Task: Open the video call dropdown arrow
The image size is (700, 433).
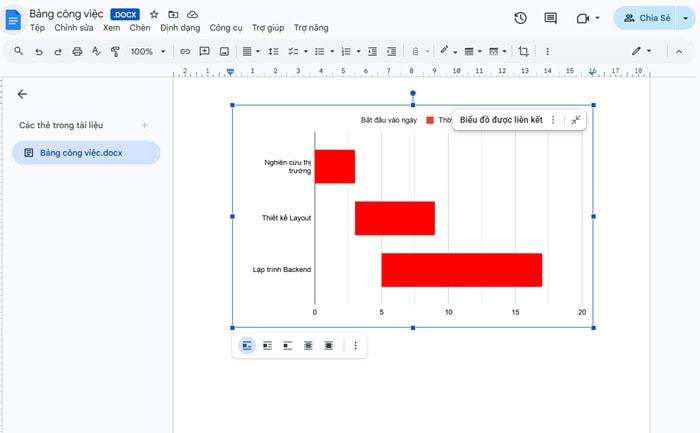Action: tap(598, 18)
